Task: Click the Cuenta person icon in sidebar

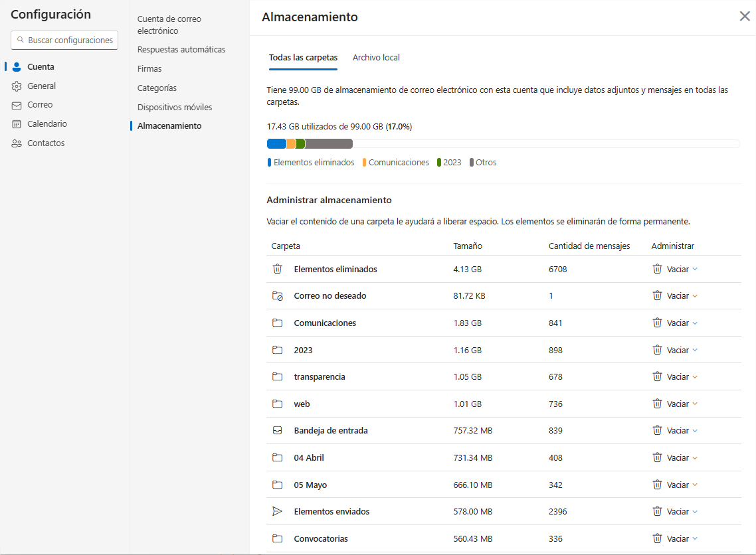Action: 17,67
